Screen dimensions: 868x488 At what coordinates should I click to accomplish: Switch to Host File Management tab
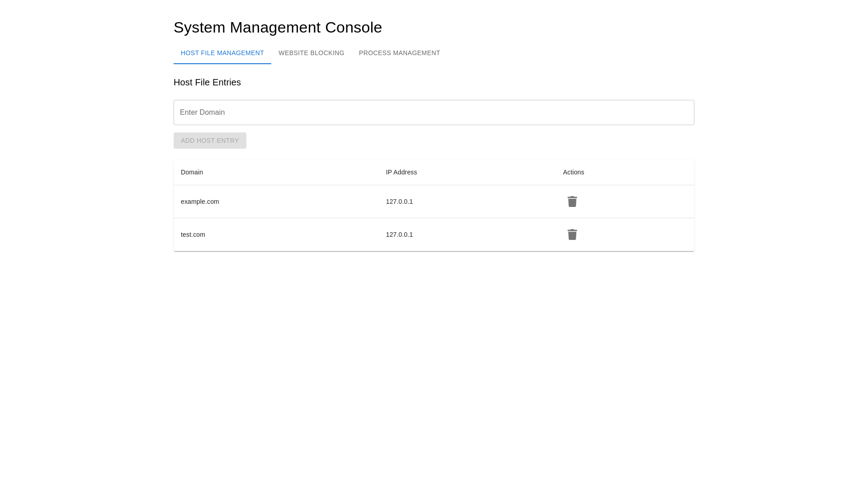click(x=222, y=53)
